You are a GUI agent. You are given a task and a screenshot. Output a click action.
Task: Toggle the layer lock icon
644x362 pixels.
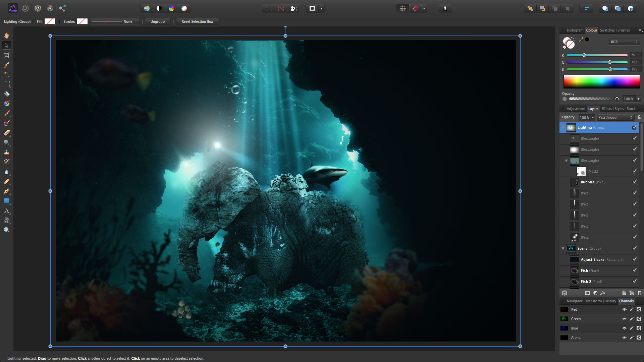point(639,117)
